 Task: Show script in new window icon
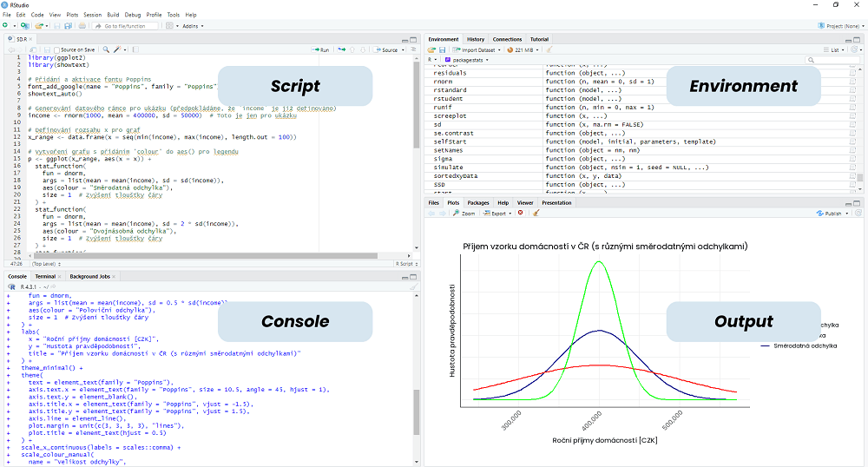pos(33,49)
